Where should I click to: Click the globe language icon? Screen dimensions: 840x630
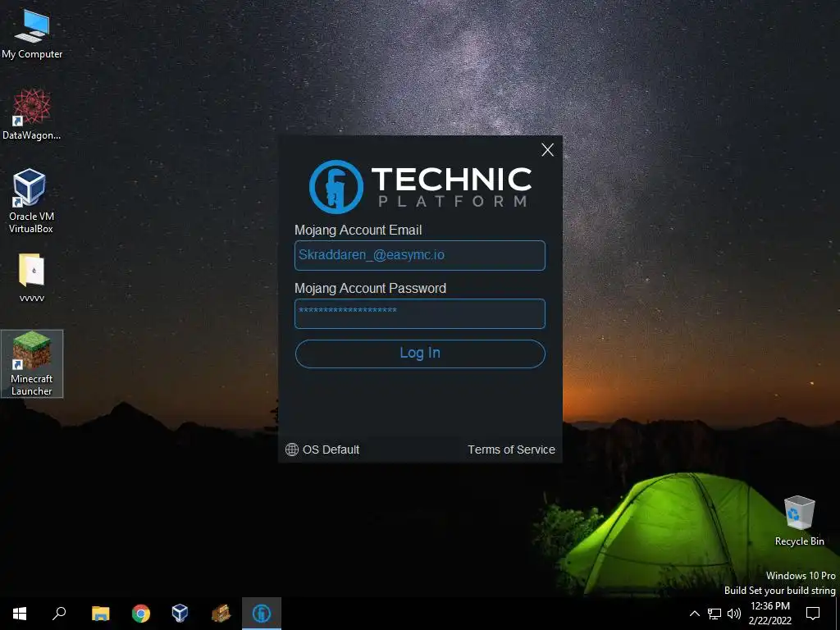click(x=292, y=450)
